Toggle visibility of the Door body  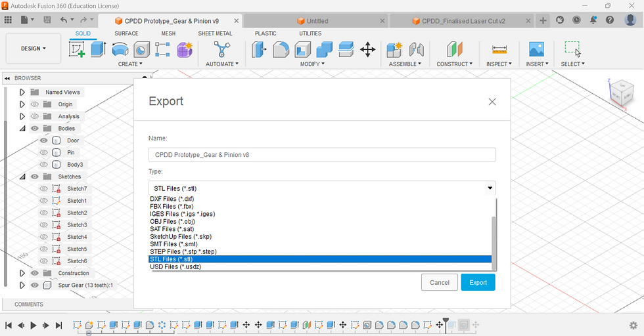click(43, 140)
